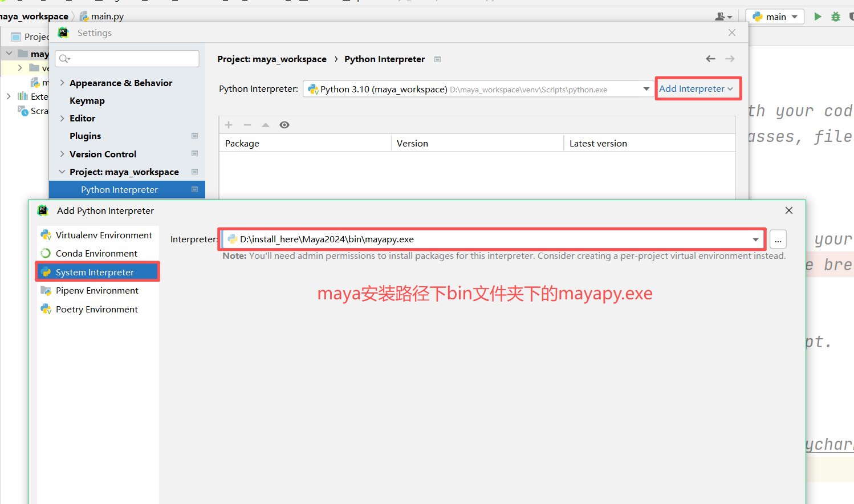Click the Debug bug icon in toolbar
Screen dimensions: 854x504
point(836,17)
